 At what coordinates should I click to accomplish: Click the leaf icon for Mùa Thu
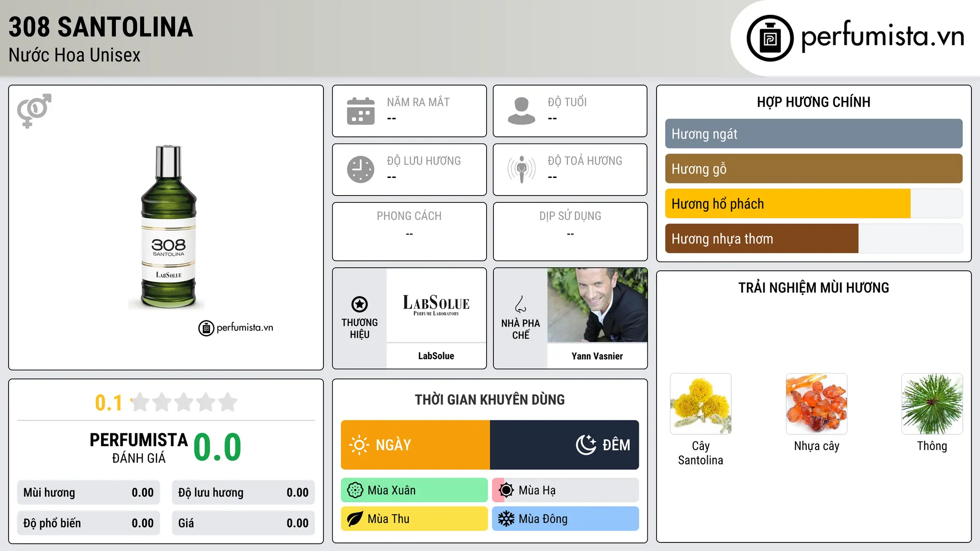[355, 519]
